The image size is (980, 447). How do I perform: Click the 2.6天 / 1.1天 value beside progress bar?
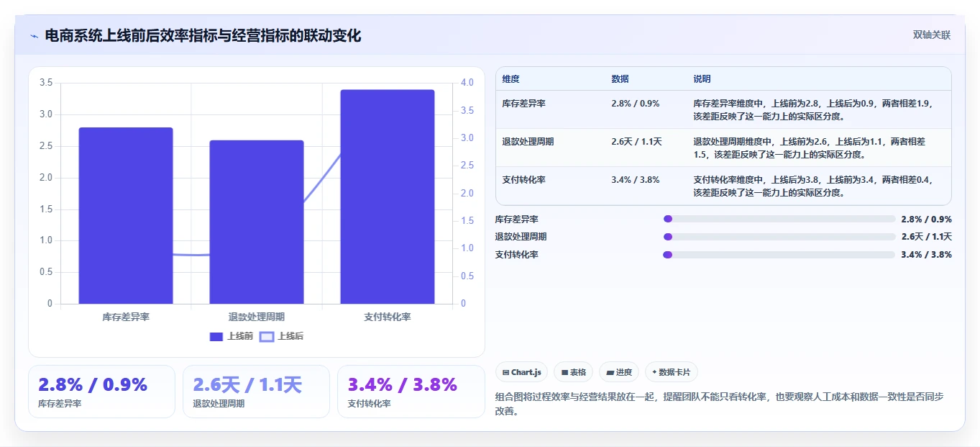tap(926, 237)
